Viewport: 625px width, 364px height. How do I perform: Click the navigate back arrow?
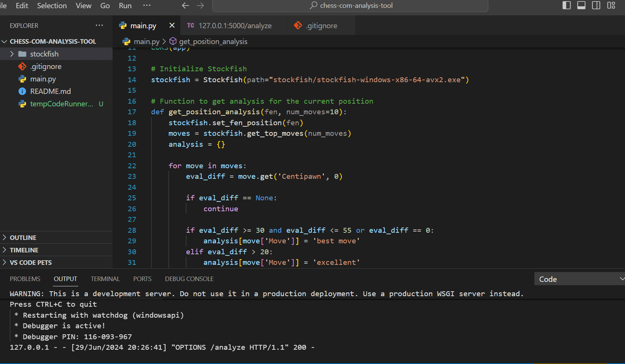point(185,5)
